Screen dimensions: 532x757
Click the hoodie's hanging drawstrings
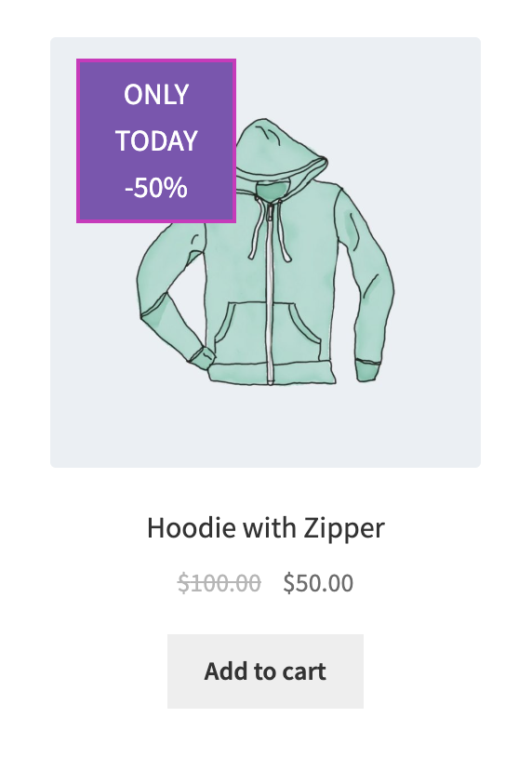[270, 232]
